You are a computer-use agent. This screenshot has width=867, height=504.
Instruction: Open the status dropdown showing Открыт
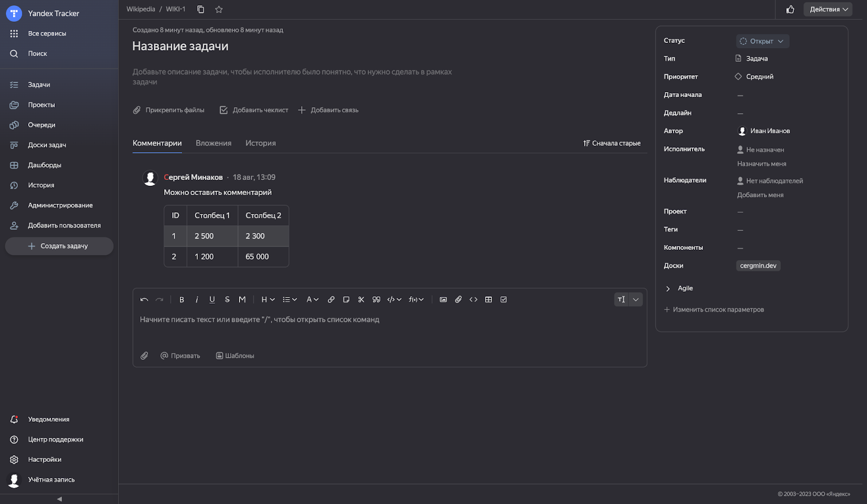[762, 41]
